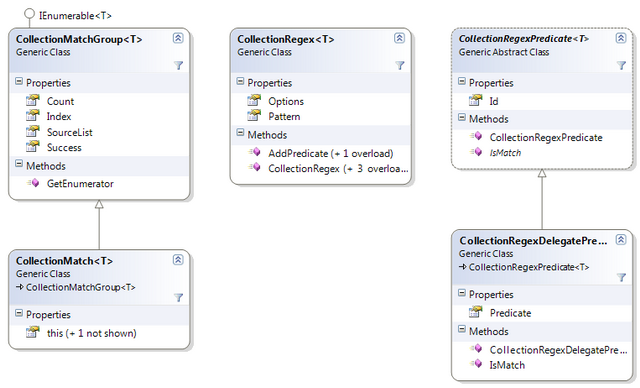Click the Options property icon
This screenshot has width=640, height=388.
click(254, 100)
